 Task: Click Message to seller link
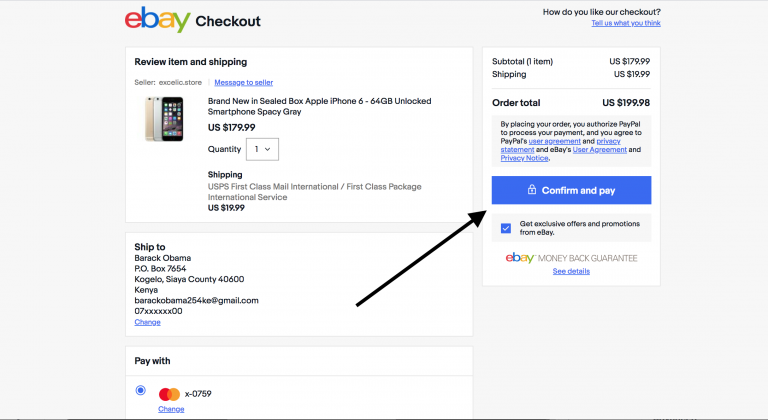pos(243,82)
